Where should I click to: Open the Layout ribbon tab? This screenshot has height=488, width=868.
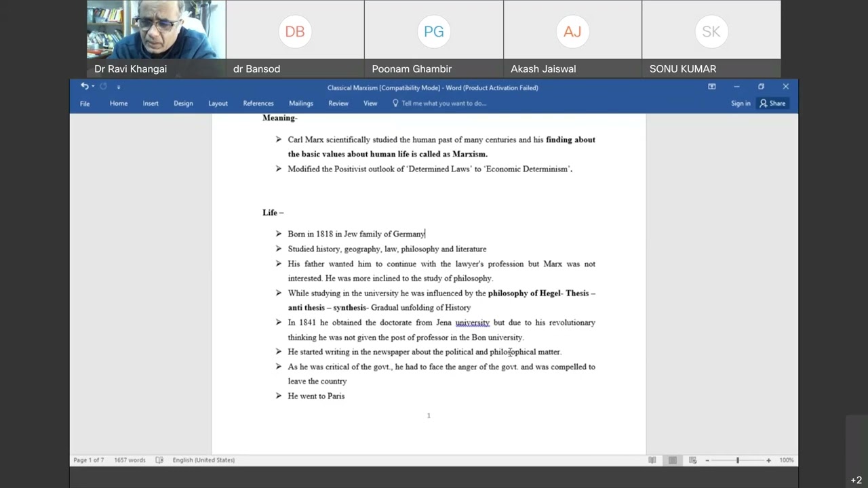click(x=218, y=104)
